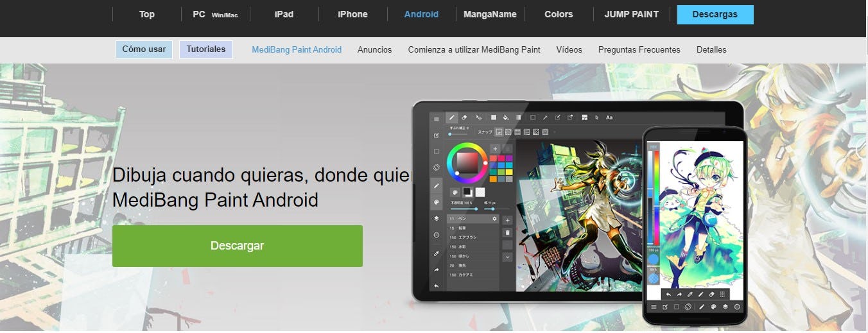The width and height of the screenshot is (868, 333).
Task: Click the gear icon beside the first brush
Action: [x=494, y=219]
